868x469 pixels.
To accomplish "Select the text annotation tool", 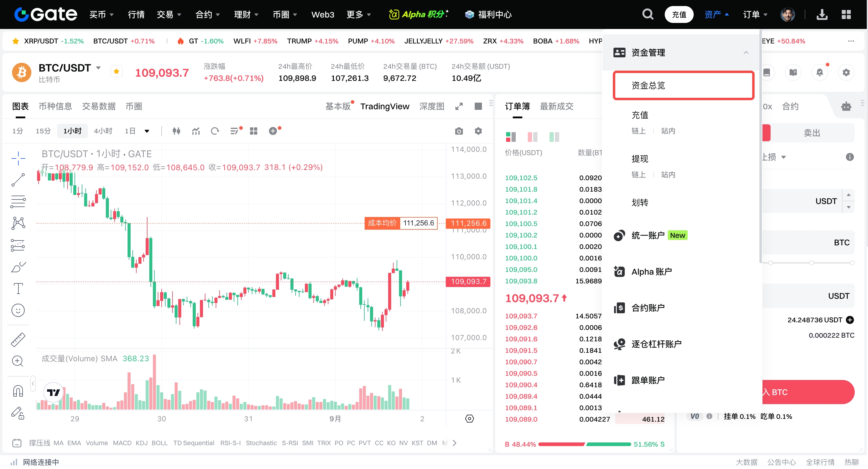I will point(18,289).
